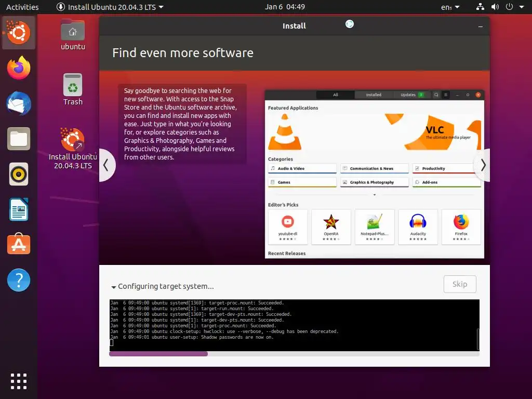
Task: Click the Featured Applications heading
Action: (293, 108)
